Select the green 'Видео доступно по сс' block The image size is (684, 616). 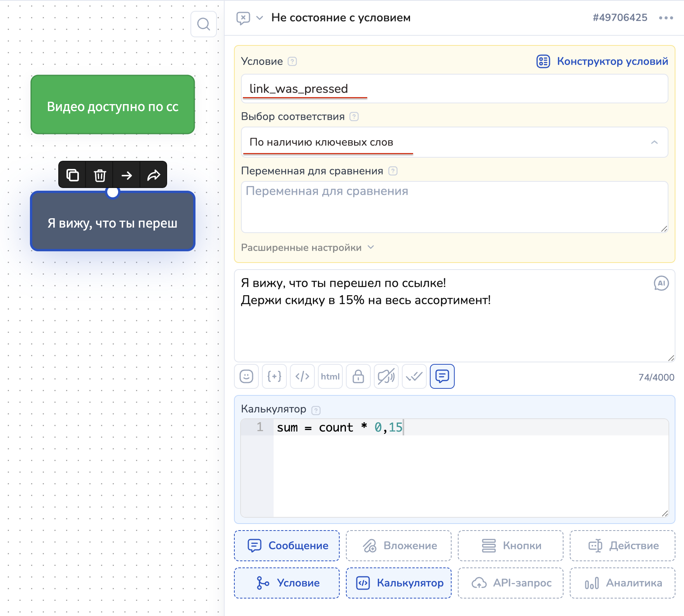[113, 105]
